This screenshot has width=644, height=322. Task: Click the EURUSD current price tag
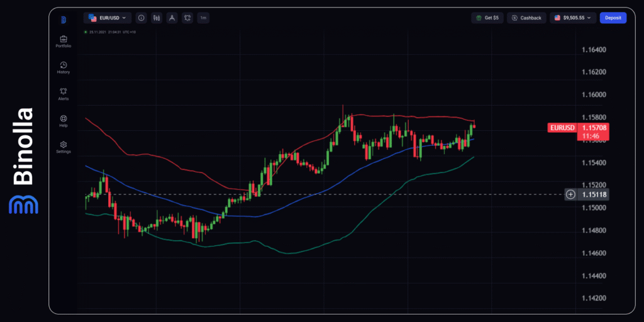(x=562, y=128)
